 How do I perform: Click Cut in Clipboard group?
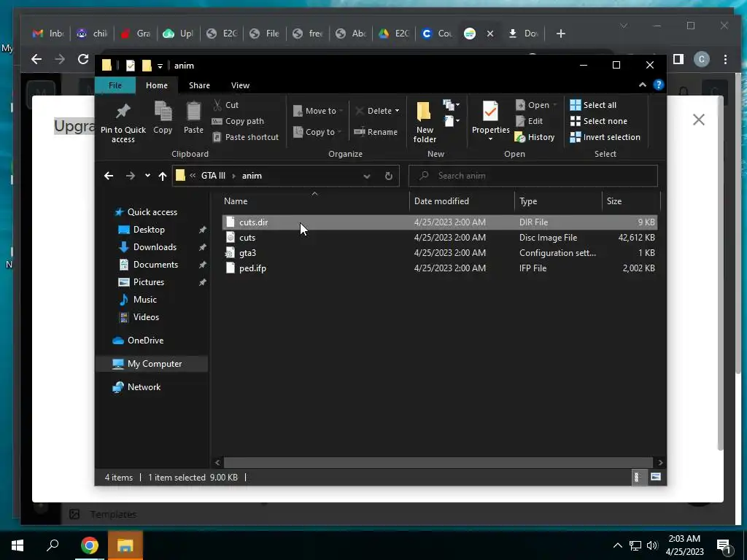pyautogui.click(x=226, y=105)
